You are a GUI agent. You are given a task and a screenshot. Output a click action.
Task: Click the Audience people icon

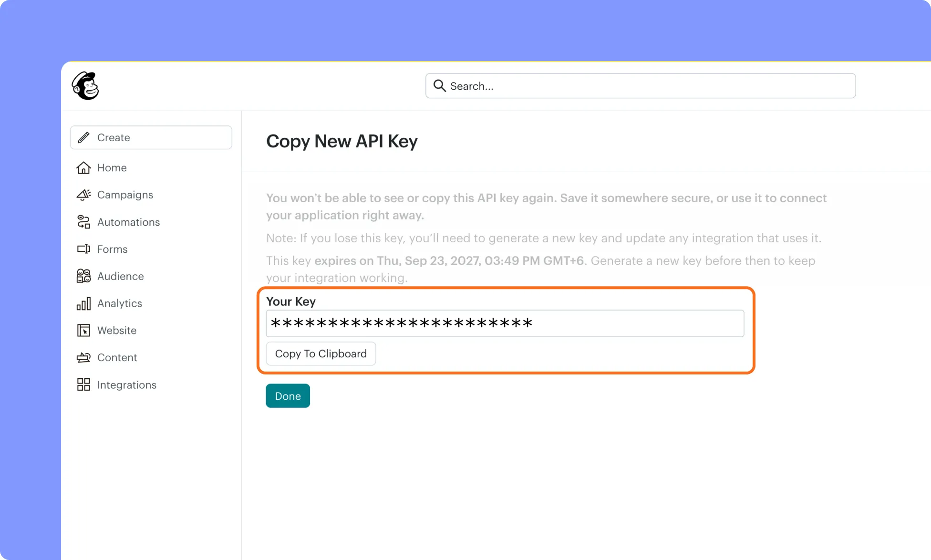coord(83,276)
